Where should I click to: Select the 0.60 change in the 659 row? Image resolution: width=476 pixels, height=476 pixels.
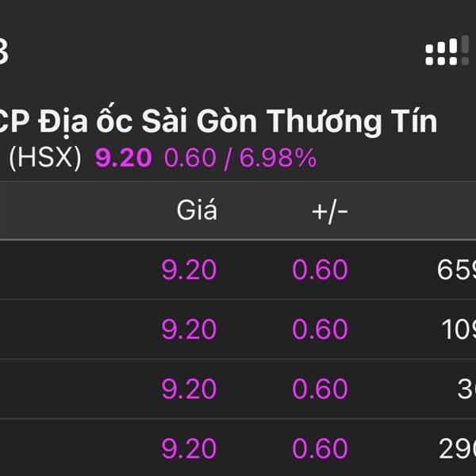[320, 270]
